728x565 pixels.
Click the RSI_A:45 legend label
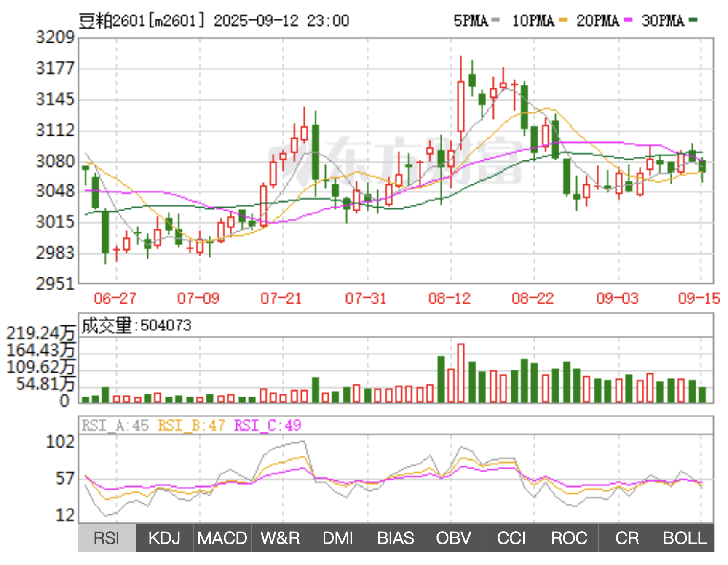pyautogui.click(x=115, y=426)
